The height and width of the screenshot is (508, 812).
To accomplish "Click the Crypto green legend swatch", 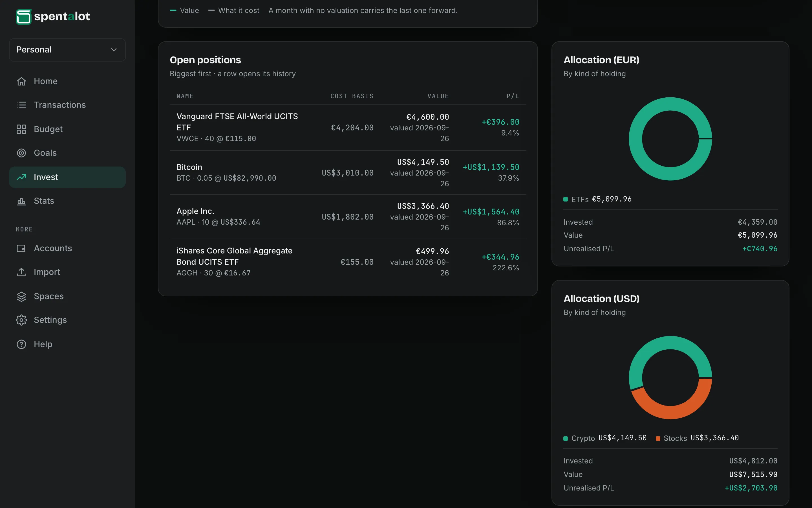I will [565, 439].
